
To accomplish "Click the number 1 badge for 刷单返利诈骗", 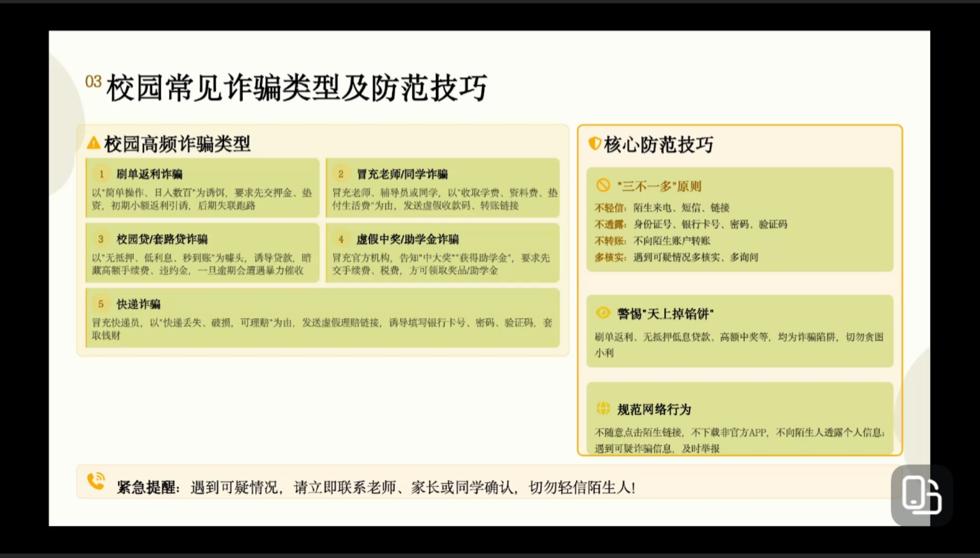I will (101, 174).
